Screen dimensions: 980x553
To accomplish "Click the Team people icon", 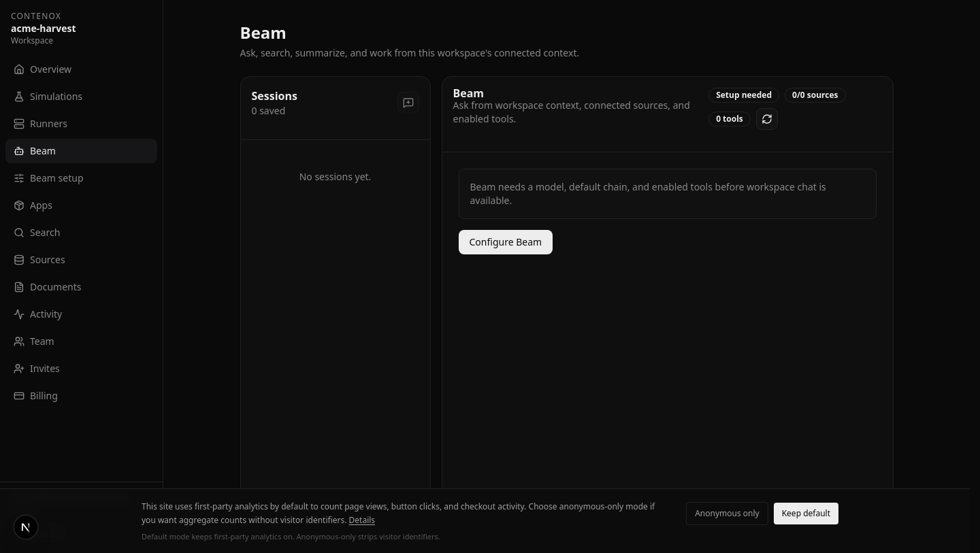I will (x=19, y=341).
